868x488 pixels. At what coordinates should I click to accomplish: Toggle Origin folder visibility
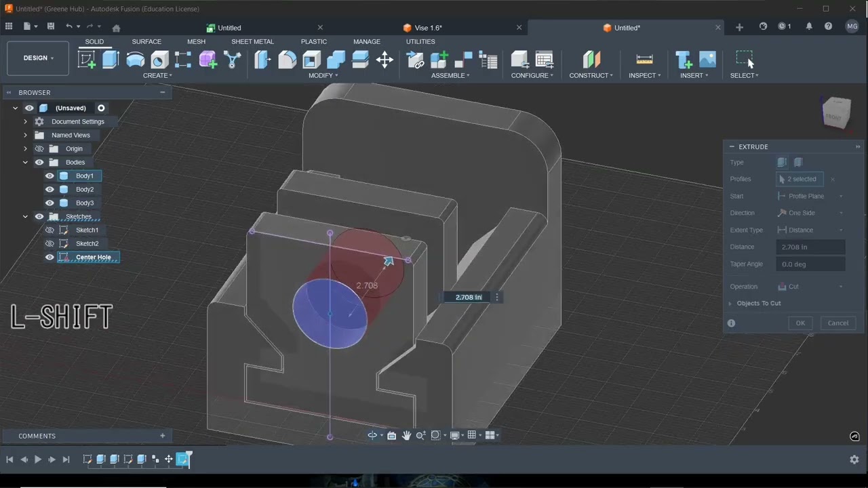tap(39, 148)
